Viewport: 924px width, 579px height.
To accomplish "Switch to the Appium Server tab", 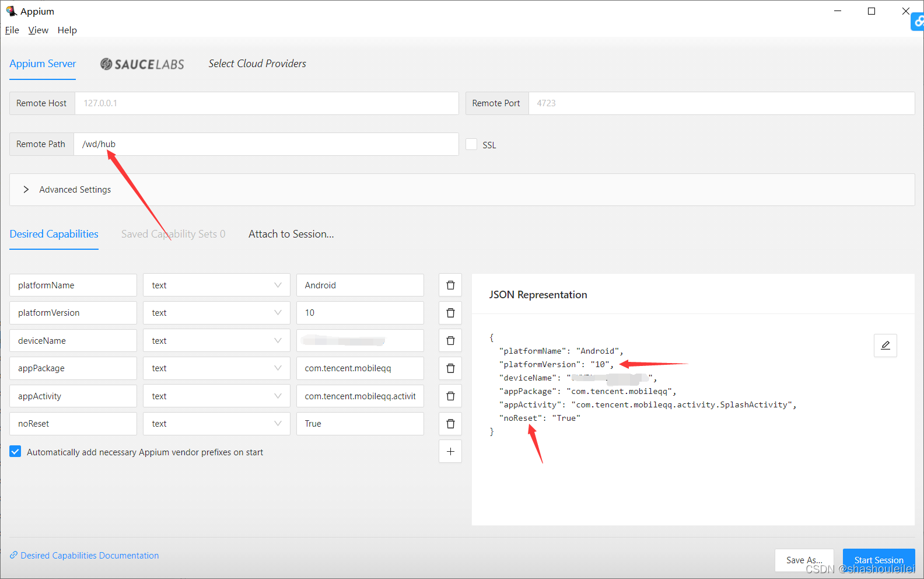I will click(x=43, y=64).
